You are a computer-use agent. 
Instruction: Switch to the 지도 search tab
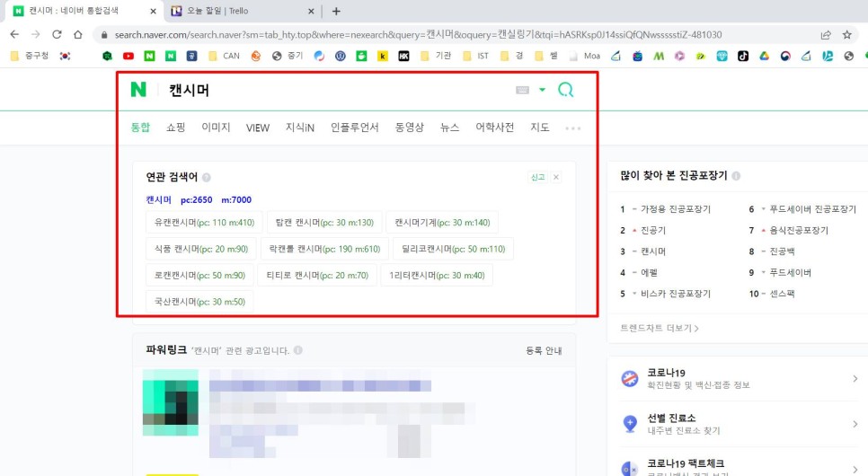pos(540,128)
